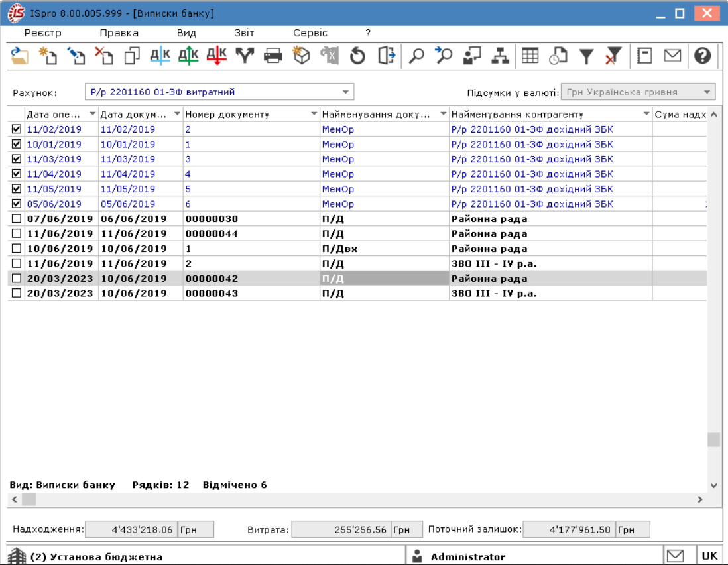728x565 pixels.
Task: Uncheck the row dated 05/06/2019
Action: tap(17, 204)
